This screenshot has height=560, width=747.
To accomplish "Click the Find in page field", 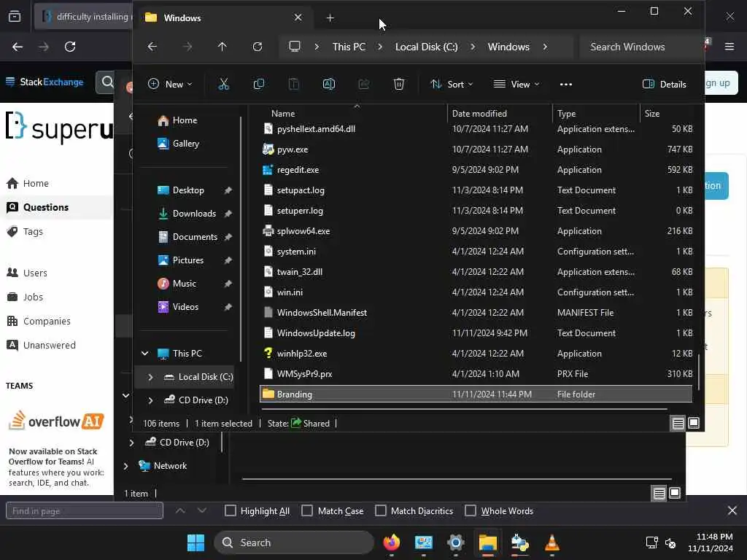I will pyautogui.click(x=85, y=510).
